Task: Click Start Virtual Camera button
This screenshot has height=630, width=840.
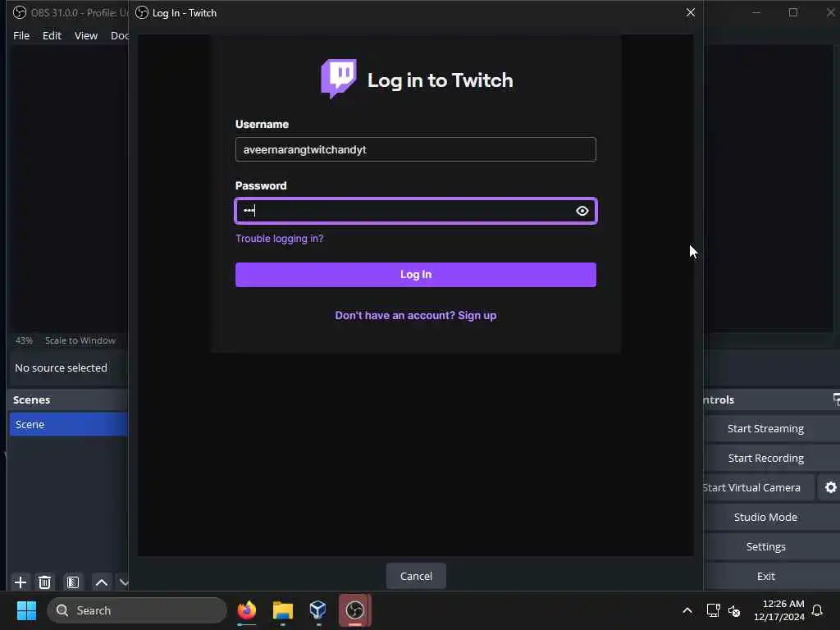Action: click(x=758, y=487)
